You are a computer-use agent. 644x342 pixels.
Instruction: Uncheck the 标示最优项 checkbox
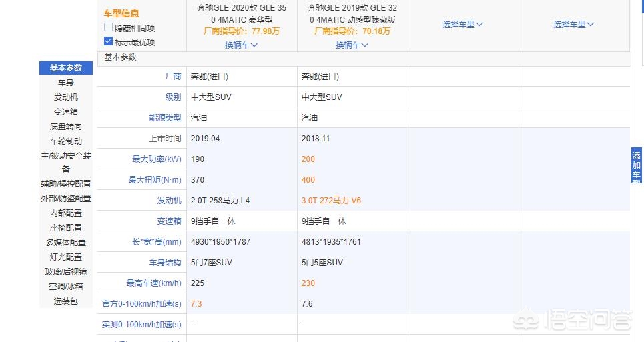108,41
